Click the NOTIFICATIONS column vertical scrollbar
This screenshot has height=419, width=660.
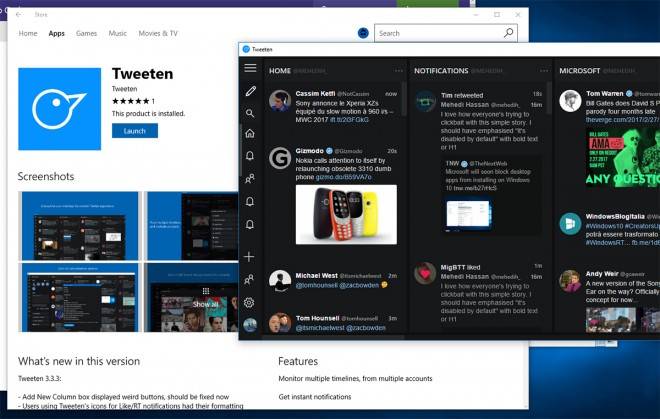point(549,98)
